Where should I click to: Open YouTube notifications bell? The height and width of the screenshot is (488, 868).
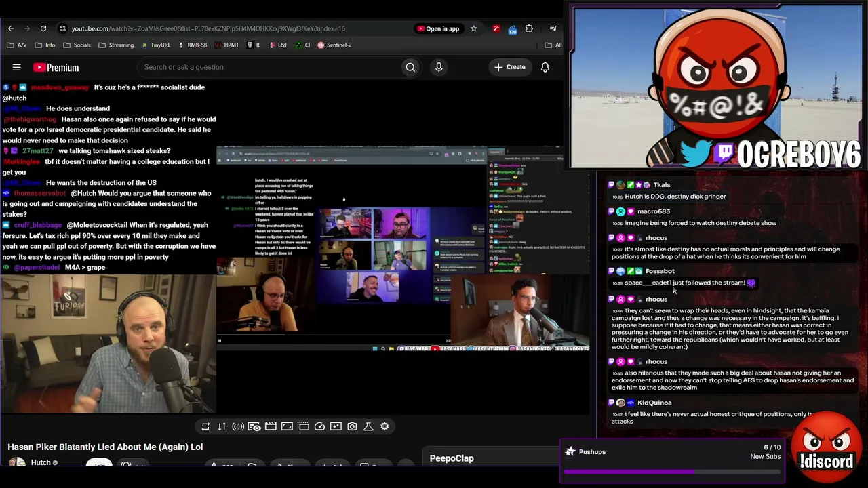[545, 67]
